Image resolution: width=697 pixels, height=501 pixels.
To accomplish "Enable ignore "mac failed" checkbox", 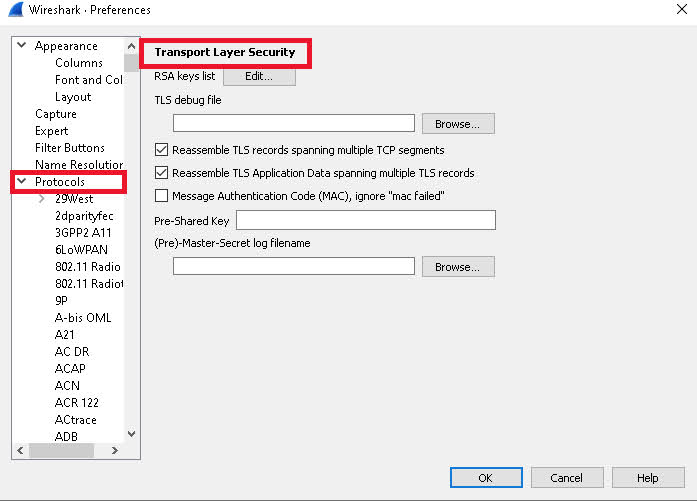I will pyautogui.click(x=161, y=196).
